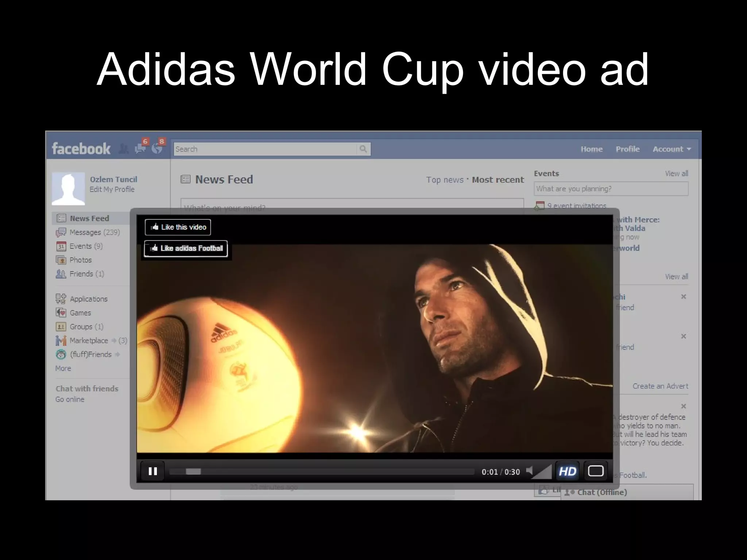Click Go online under Chat with friends
Viewport: 747px width, 560px height.
coord(70,399)
